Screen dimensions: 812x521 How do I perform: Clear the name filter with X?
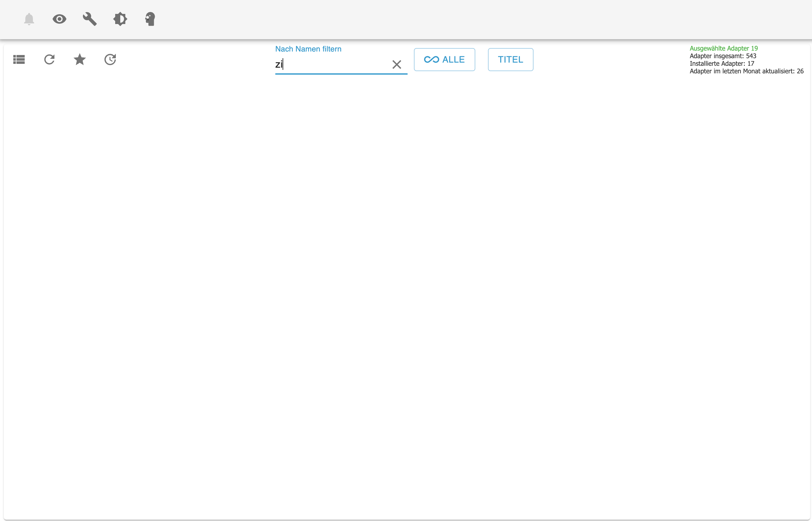pyautogui.click(x=397, y=64)
